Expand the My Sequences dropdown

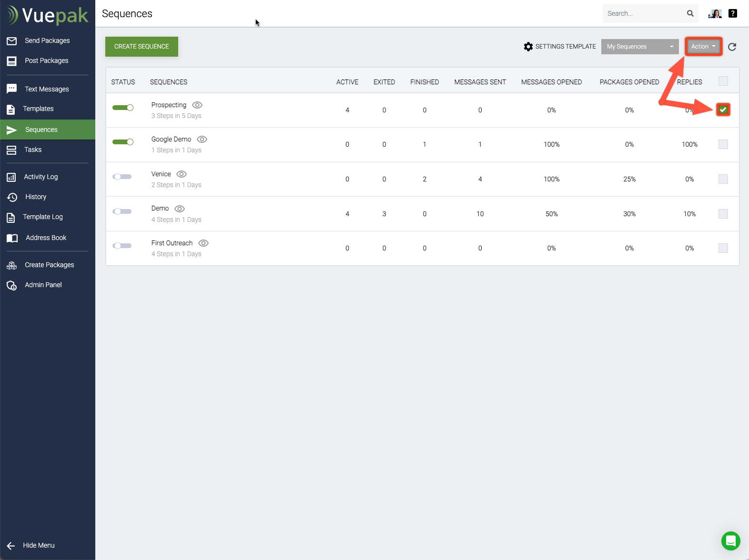pos(639,47)
